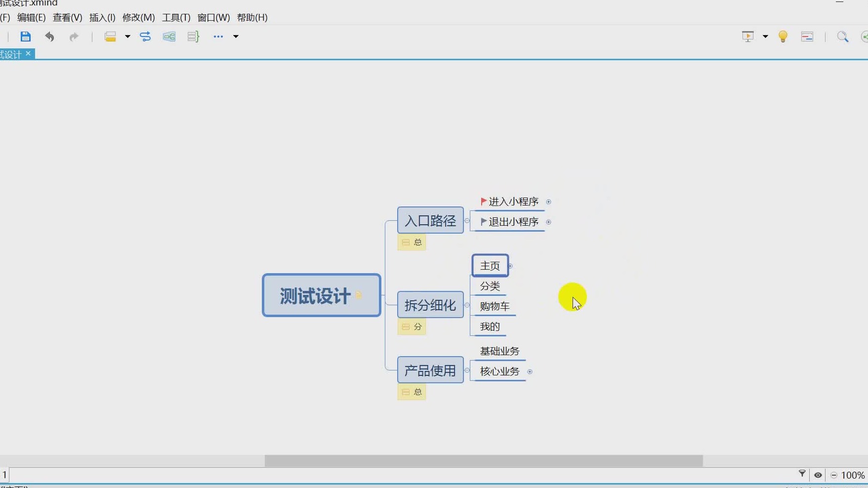The image size is (868, 488).
Task: Select the 测试设计 sheet tab
Action: (x=12, y=54)
